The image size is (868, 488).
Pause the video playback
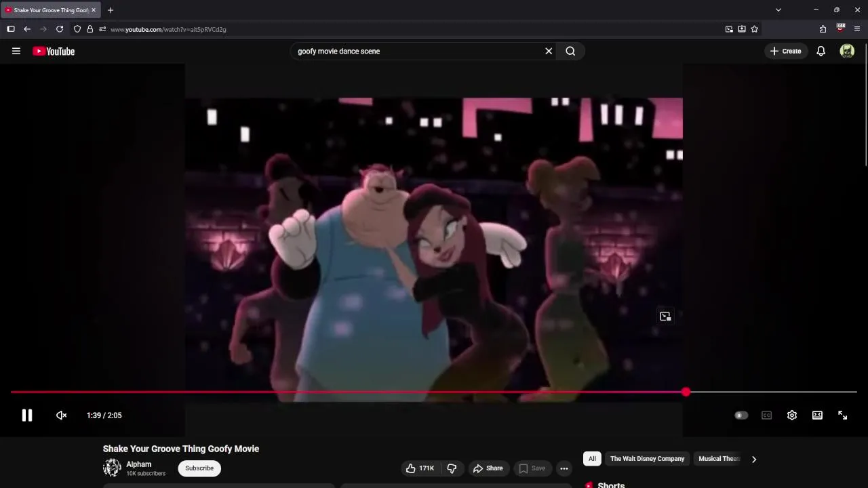pos(27,415)
